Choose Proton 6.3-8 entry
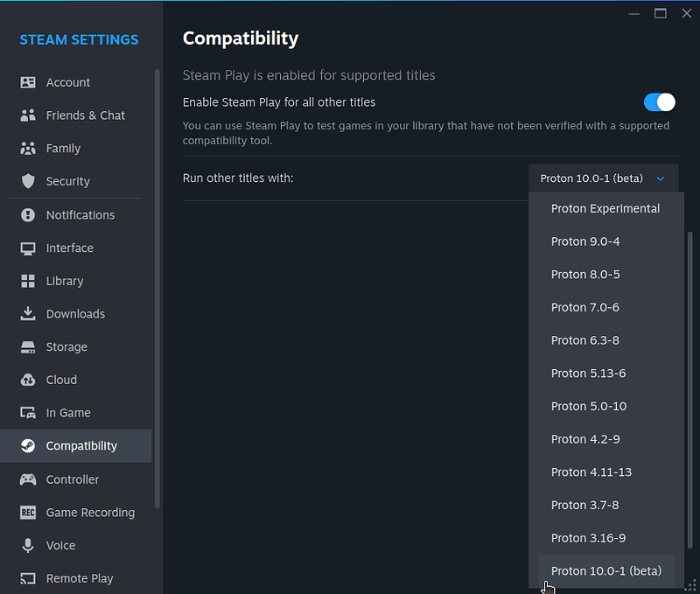 [605, 340]
